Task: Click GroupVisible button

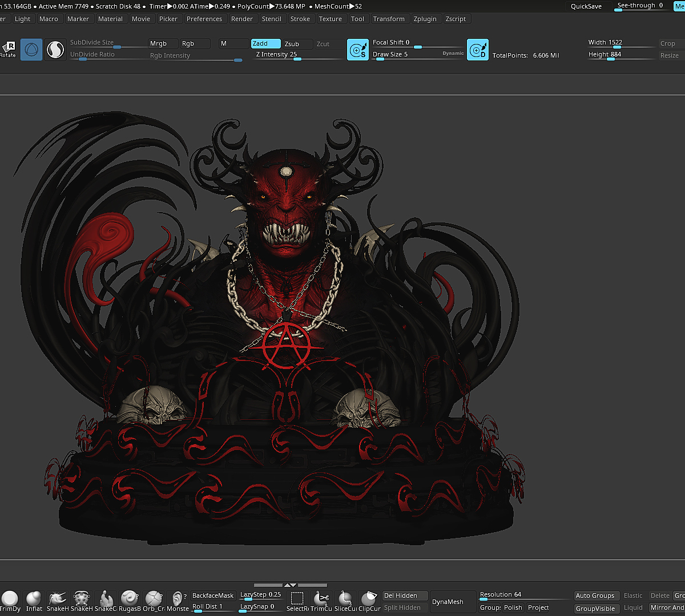Action: (595, 608)
